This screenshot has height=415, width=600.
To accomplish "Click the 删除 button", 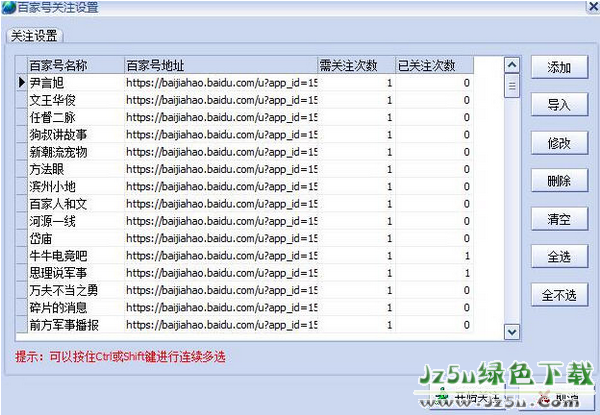I will coord(559,181).
